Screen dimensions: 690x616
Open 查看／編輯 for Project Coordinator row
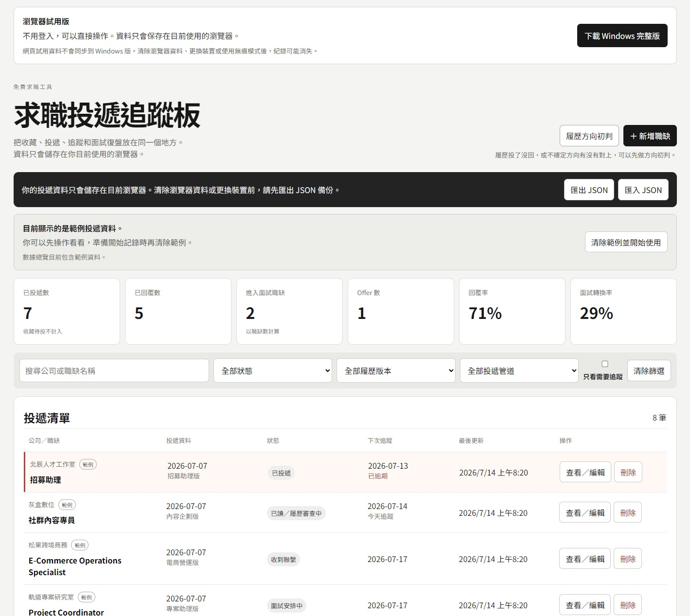585,605
